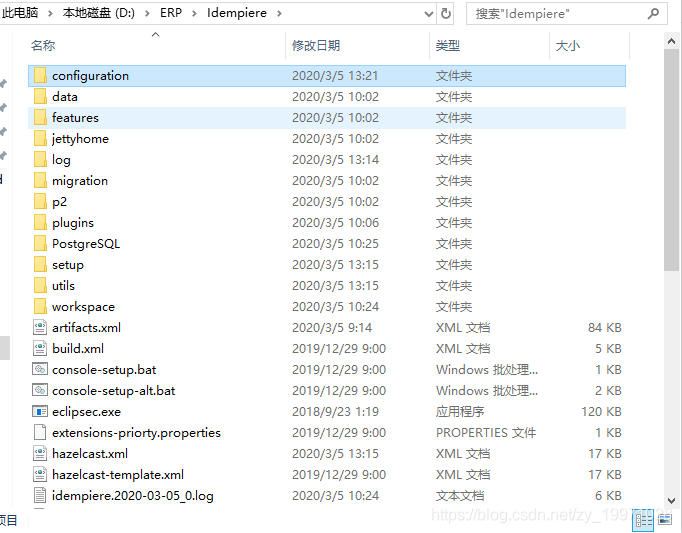Refresh the Idempiere folder view
The width and height of the screenshot is (682, 533).
coord(446,13)
